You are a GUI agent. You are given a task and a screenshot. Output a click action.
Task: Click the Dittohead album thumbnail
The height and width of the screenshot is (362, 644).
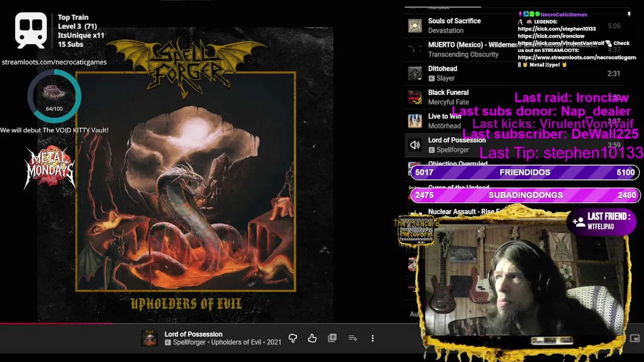(415, 73)
